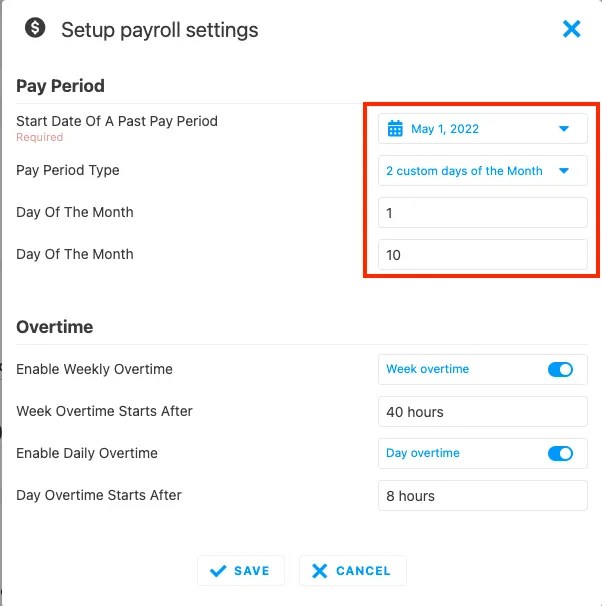
Task: Select the May 1, 2022 date text
Action: click(x=445, y=128)
